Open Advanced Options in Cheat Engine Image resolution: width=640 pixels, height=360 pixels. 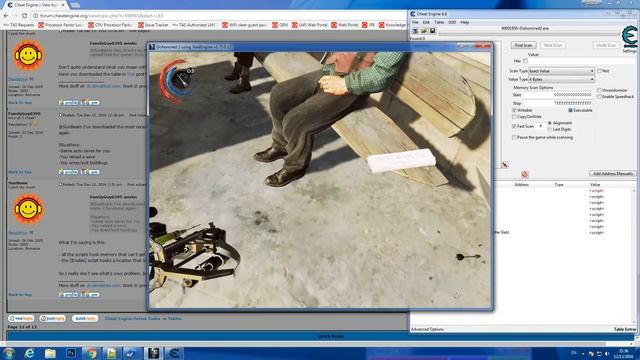click(x=427, y=329)
